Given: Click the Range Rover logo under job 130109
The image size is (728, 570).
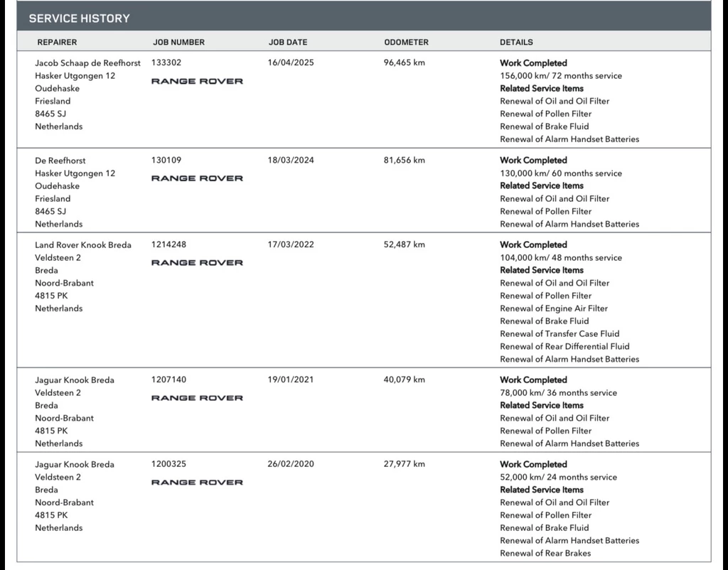Looking at the screenshot, I should click(x=197, y=178).
